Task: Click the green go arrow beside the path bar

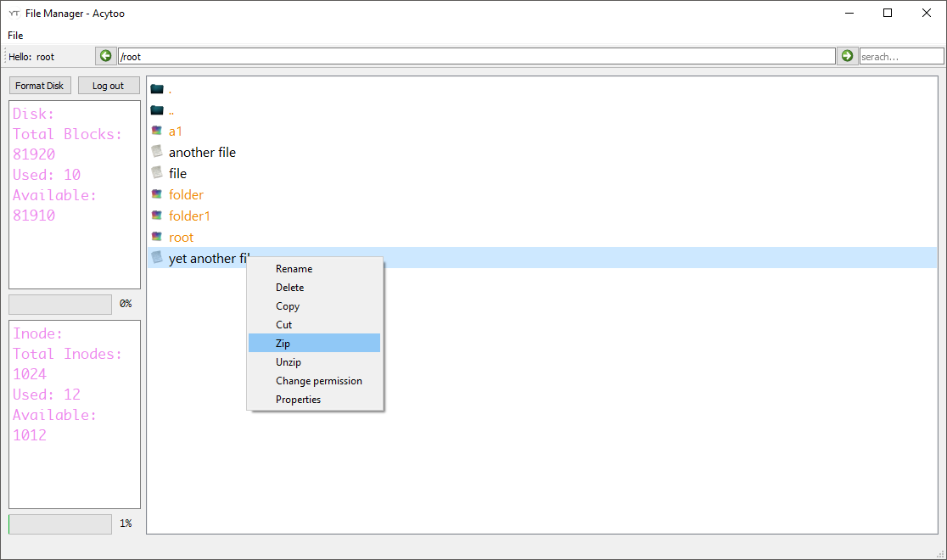Action: [x=846, y=55]
